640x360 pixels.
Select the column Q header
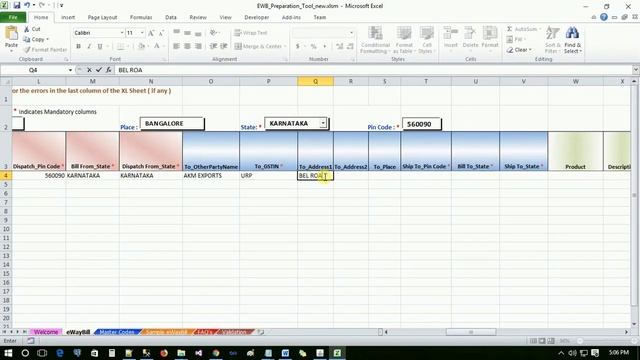click(x=315, y=81)
